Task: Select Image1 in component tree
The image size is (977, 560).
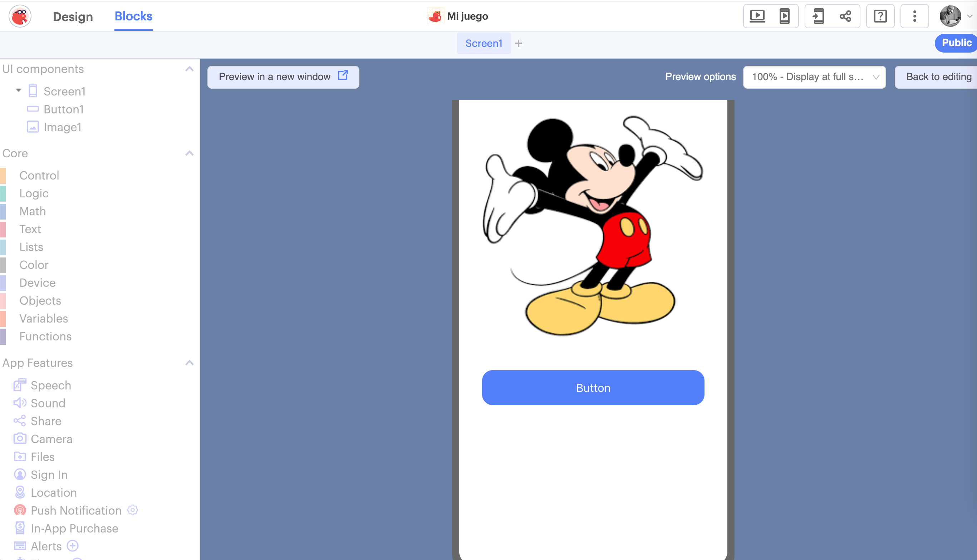Action: (62, 127)
